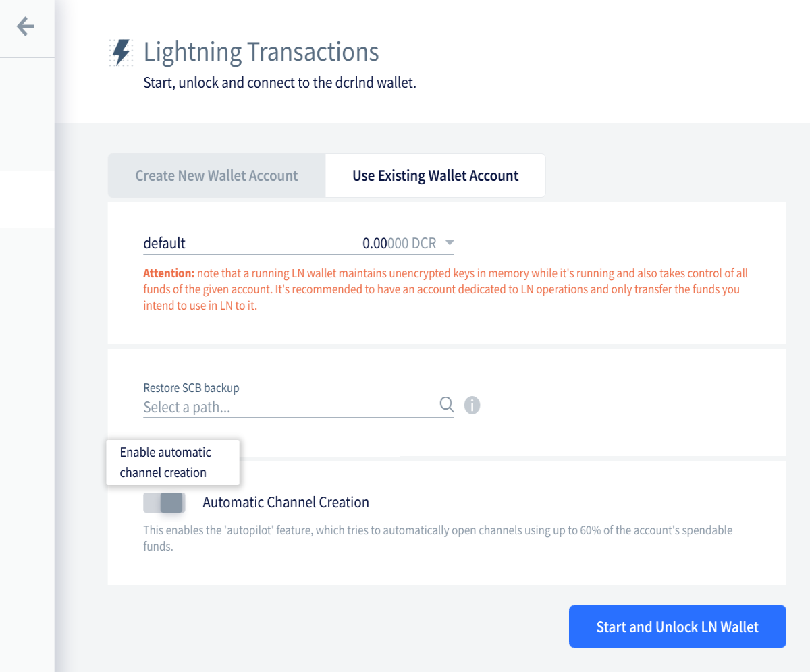This screenshot has width=810, height=672.
Task: Click the Automatic Channel Creation label
Action: (286, 503)
